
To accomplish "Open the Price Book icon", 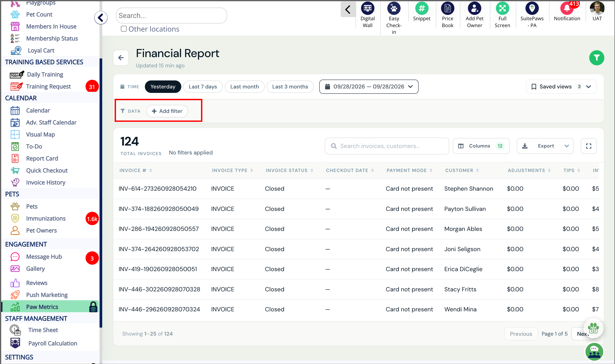I will pyautogui.click(x=447, y=9).
